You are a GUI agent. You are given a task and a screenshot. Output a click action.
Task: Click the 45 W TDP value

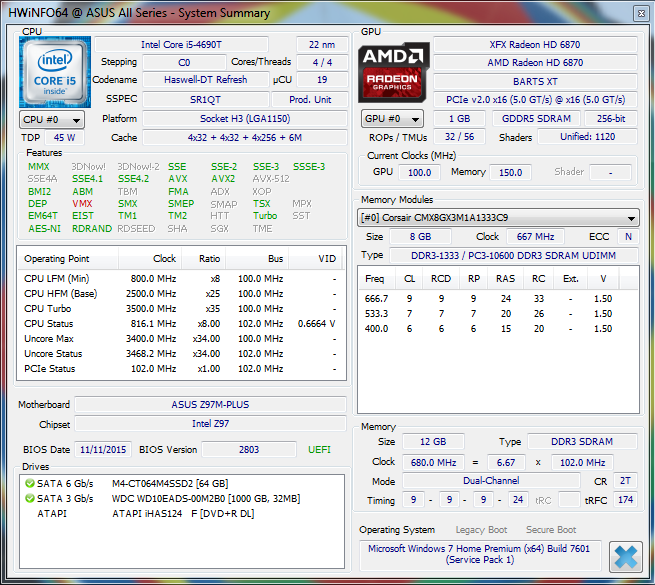pos(64,137)
